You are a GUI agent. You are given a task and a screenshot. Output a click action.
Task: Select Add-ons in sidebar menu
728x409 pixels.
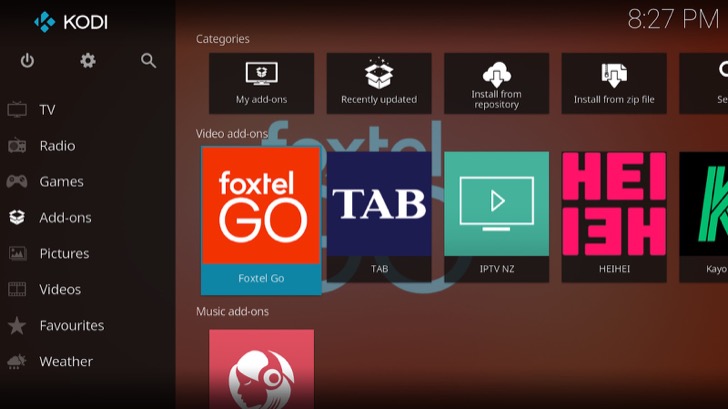click(x=64, y=218)
